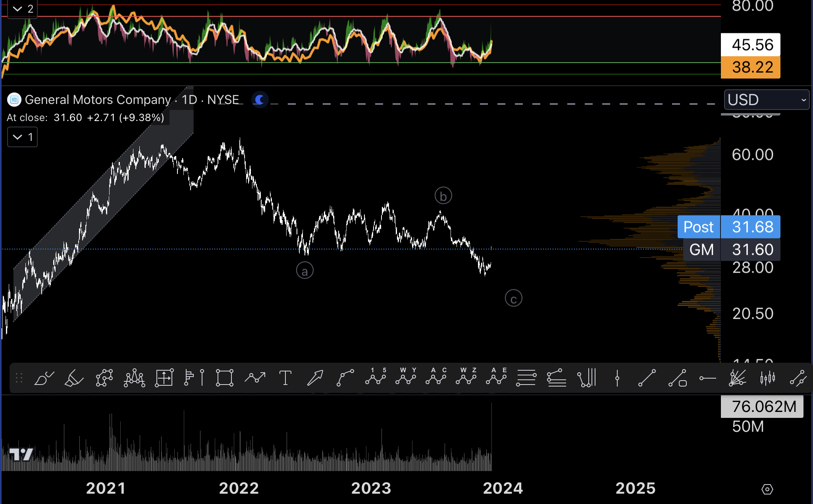The image size is (813, 504).
Task: Select the Bars Pattern candlestick tool
Action: 768,378
